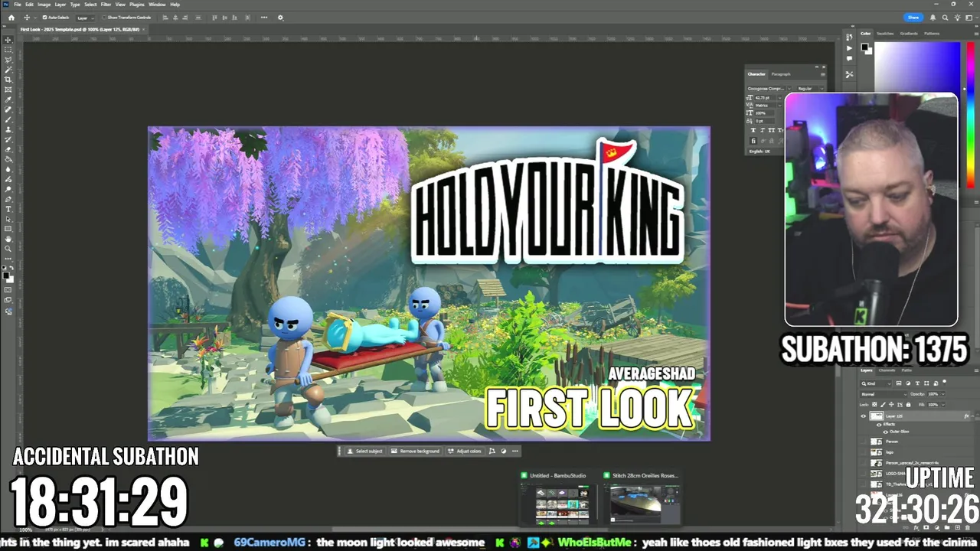Click the Share button

[x=913, y=18]
